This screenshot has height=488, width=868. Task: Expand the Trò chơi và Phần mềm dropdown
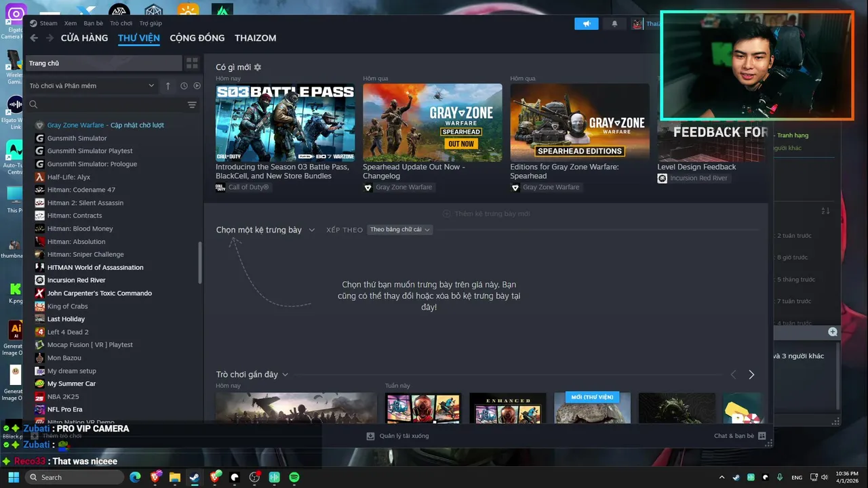tap(92, 86)
